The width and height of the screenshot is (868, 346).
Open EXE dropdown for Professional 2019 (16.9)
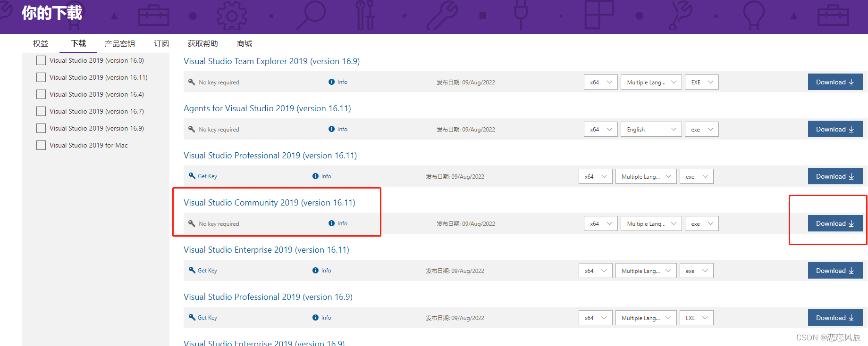click(697, 318)
